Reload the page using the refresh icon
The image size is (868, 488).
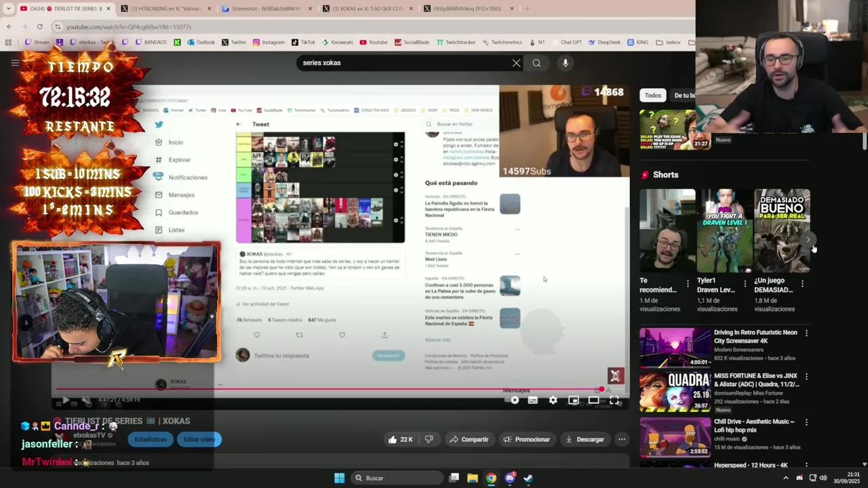click(39, 26)
